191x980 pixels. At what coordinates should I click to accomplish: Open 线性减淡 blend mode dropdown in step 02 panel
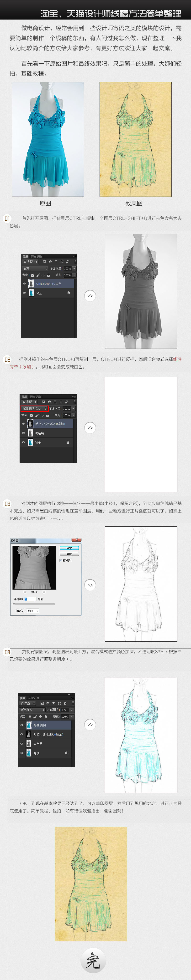click(x=34, y=409)
